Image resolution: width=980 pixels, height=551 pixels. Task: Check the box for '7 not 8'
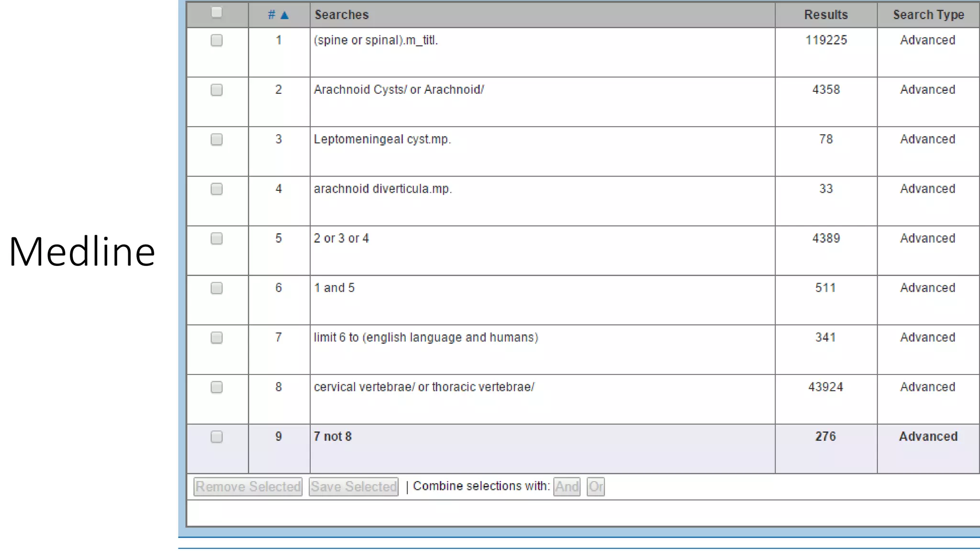217,437
